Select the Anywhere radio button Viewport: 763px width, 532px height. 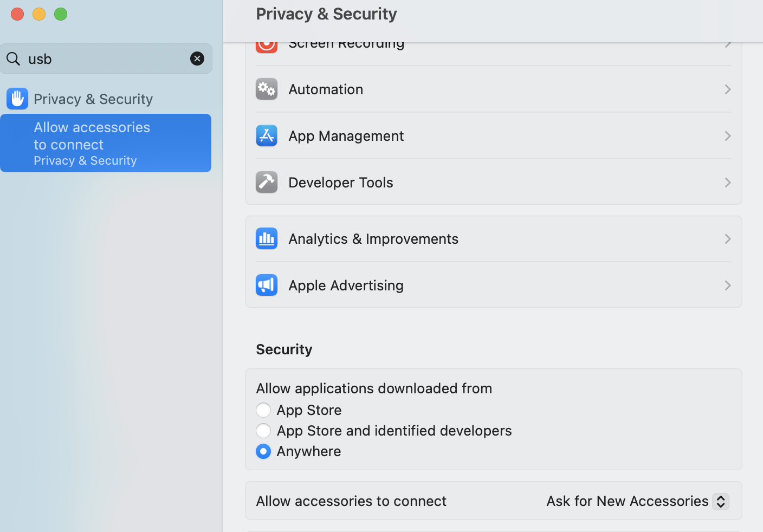tap(263, 451)
